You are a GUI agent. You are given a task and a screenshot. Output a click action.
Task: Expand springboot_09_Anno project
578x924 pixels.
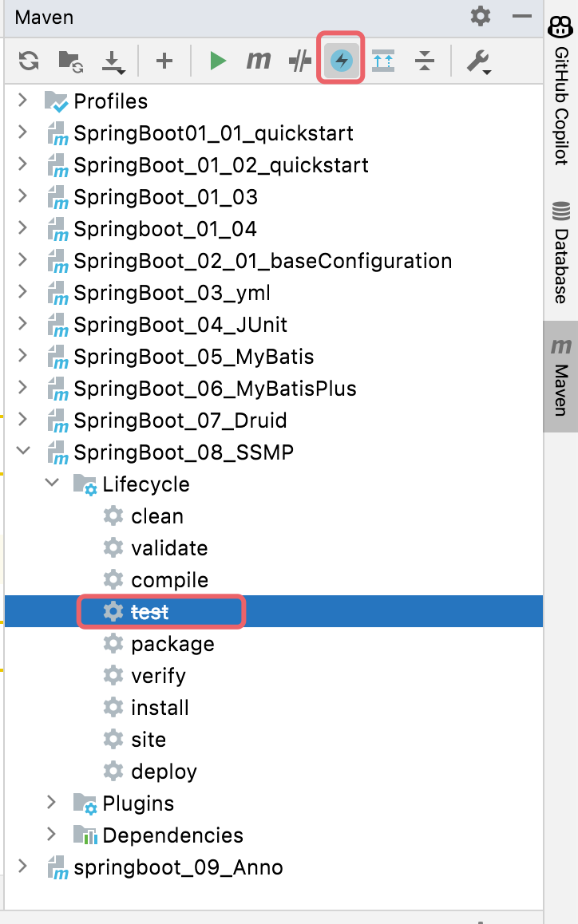(x=22, y=867)
